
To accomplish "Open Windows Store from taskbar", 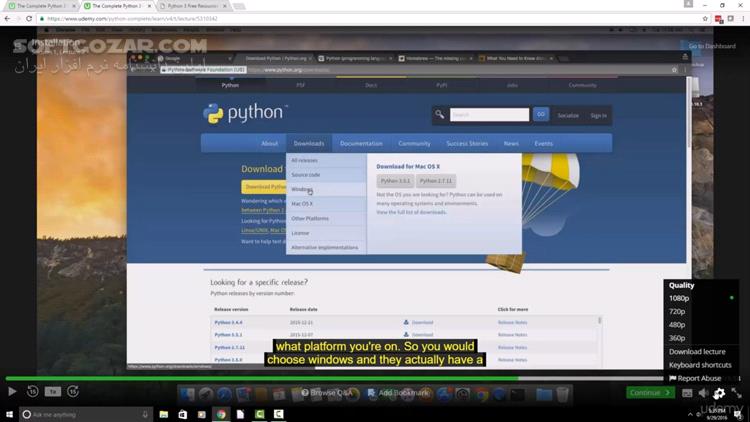I will pos(183,414).
